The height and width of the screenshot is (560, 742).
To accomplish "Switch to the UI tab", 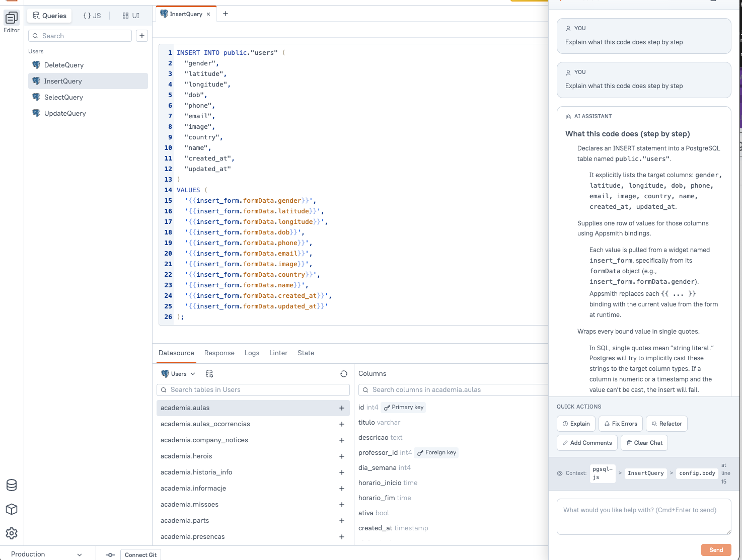I will (131, 16).
